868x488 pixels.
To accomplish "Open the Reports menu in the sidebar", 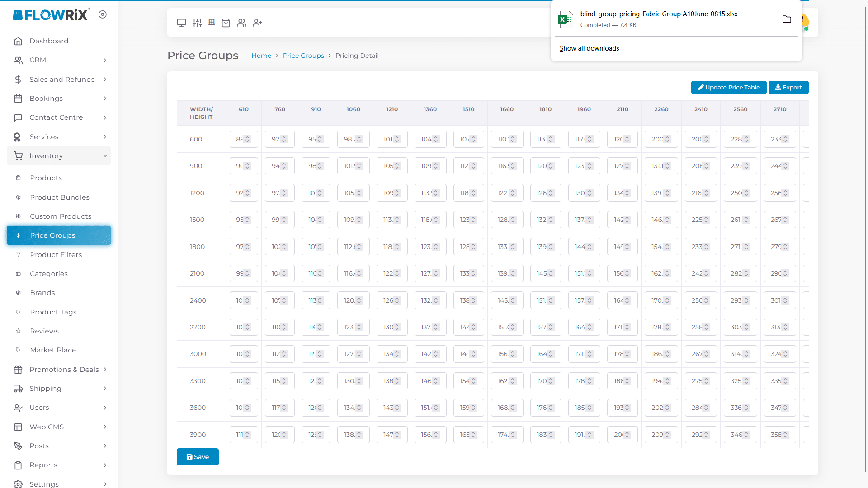I will [59, 465].
